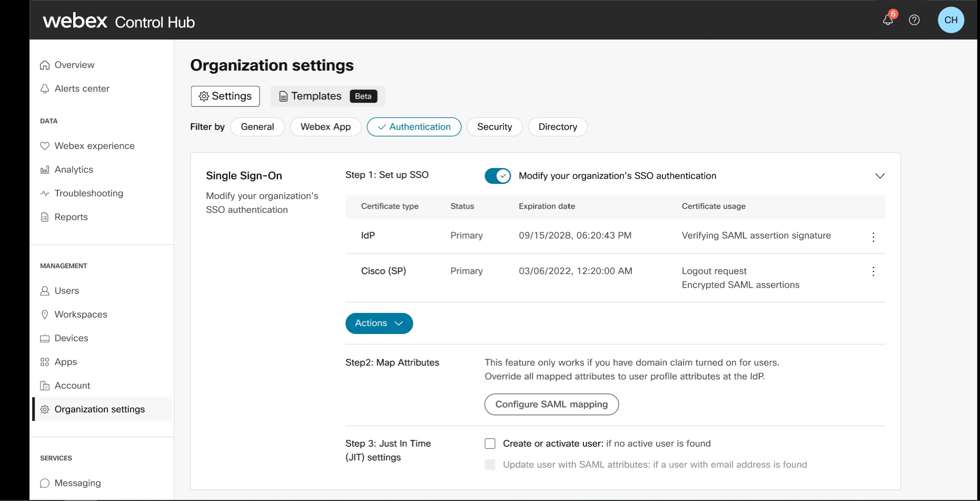Click the Status column header

pos(462,207)
